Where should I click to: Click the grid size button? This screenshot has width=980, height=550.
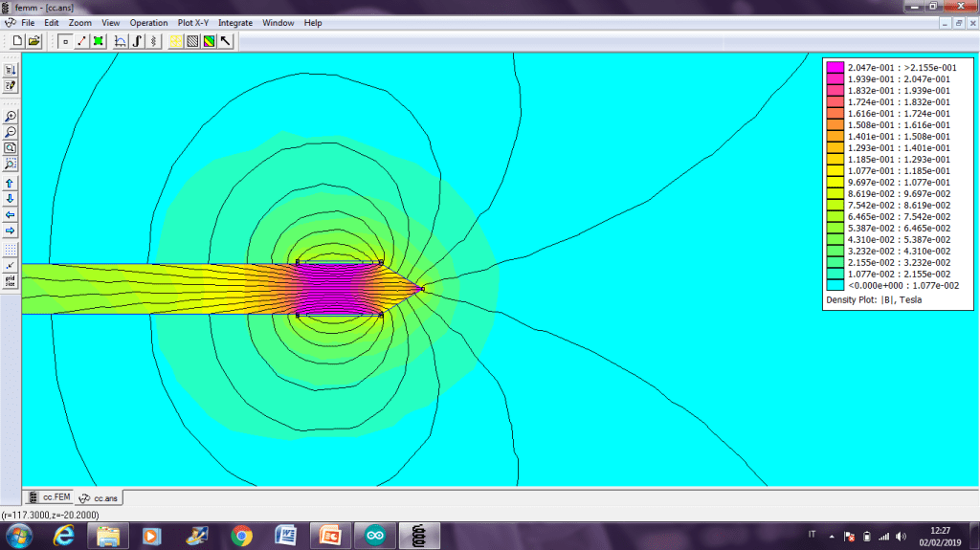[11, 280]
